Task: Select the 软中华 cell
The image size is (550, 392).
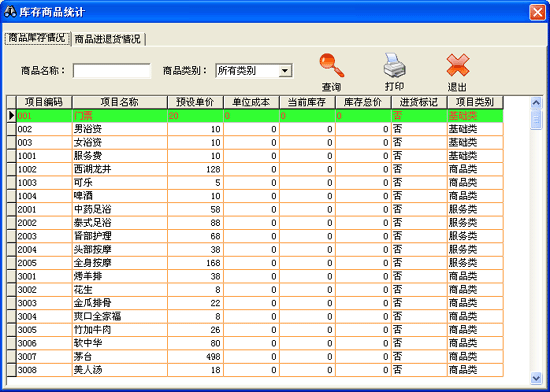Action: coord(120,343)
